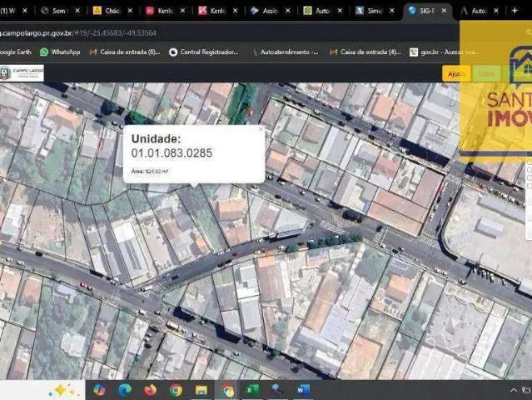Screen dimensions: 532x400
Task: Expand the system tray hidden icons
Action: 514,390
